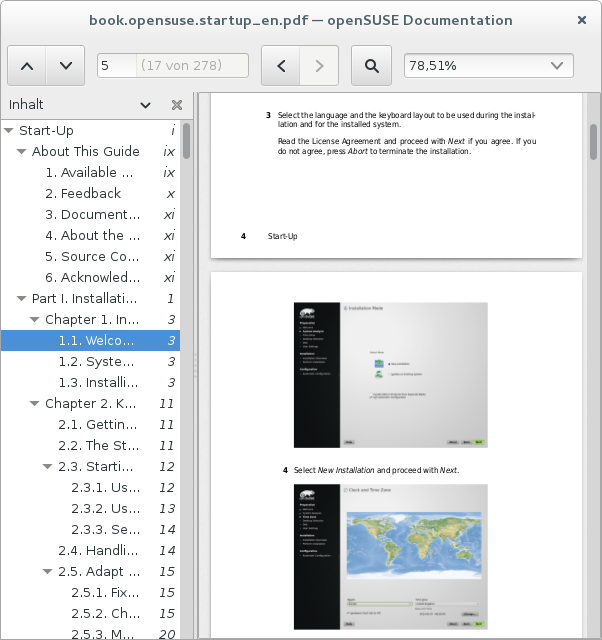Open the search magnifier tool
This screenshot has width=602, height=640.
pyautogui.click(x=371, y=66)
